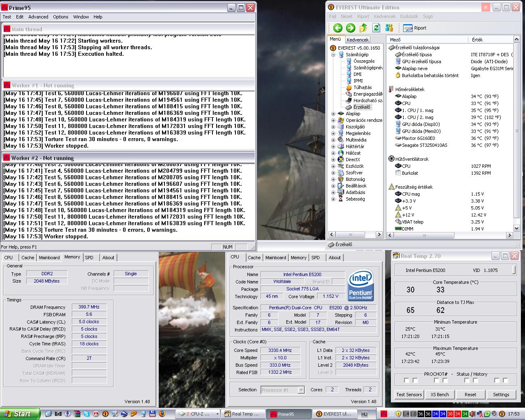The height and width of the screenshot is (420, 525).
Task: Launch Firefox from the quick launch bar
Action: click(162, 414)
